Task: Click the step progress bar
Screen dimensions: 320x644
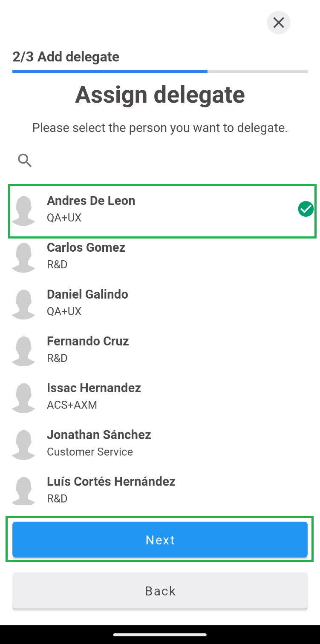Action: 160,72
